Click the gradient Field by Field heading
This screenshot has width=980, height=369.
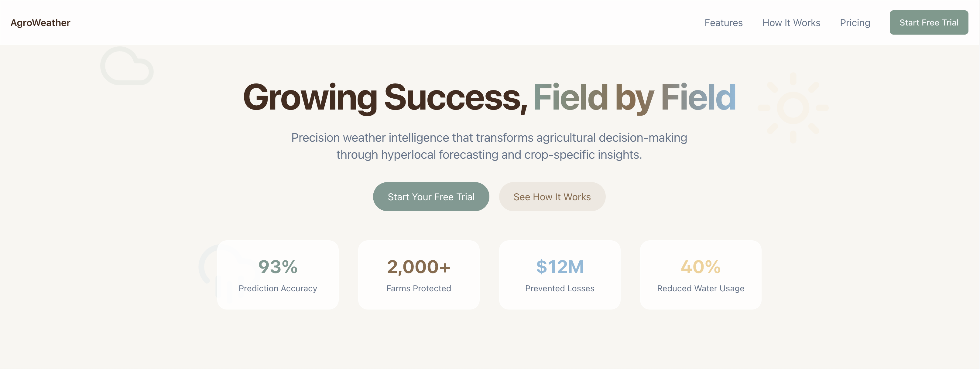(634, 98)
